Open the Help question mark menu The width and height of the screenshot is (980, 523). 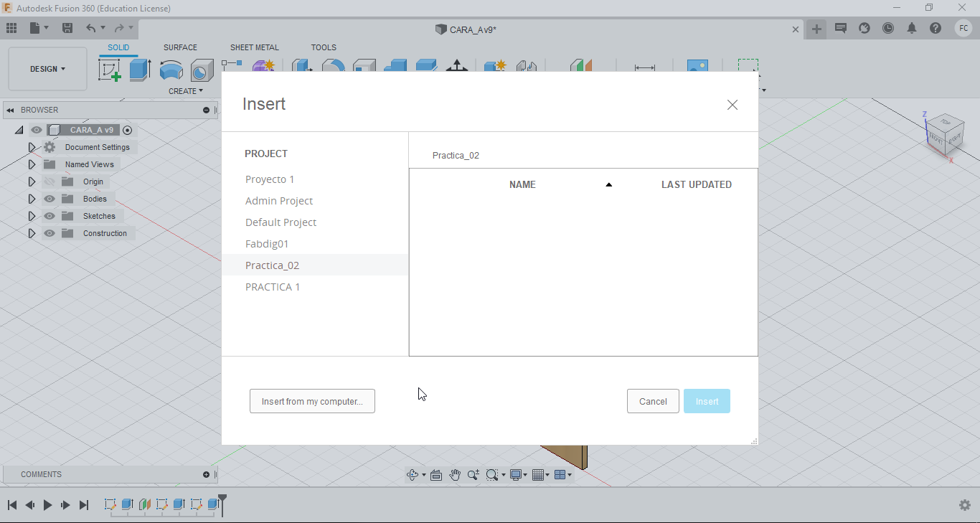(x=936, y=28)
